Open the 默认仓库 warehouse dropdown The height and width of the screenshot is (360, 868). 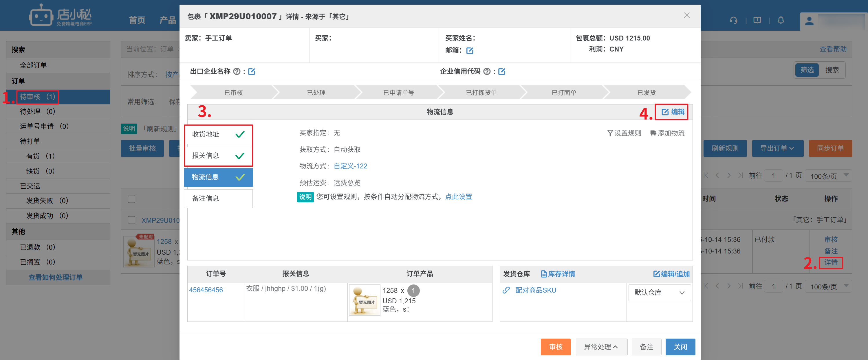coord(660,292)
